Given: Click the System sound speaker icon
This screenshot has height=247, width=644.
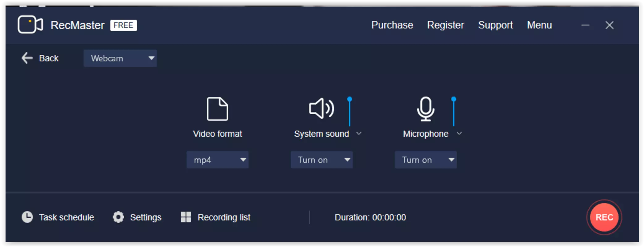Looking at the screenshot, I should [x=322, y=108].
